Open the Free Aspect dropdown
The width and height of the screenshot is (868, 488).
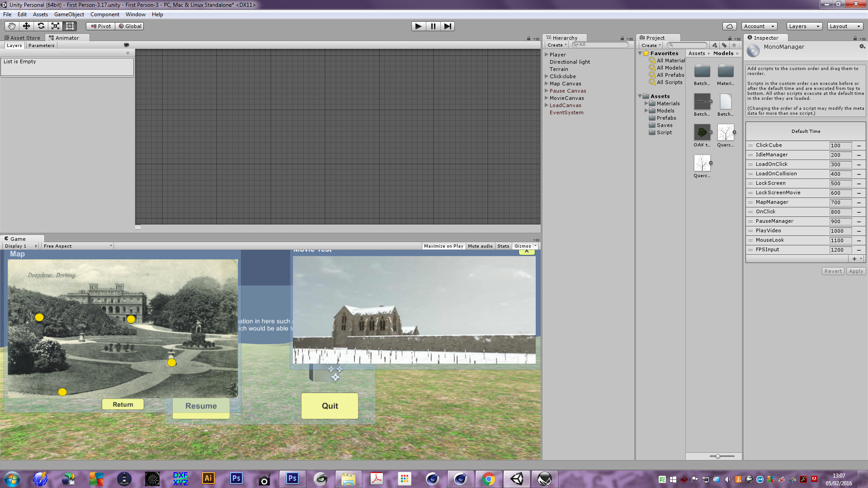click(x=77, y=246)
